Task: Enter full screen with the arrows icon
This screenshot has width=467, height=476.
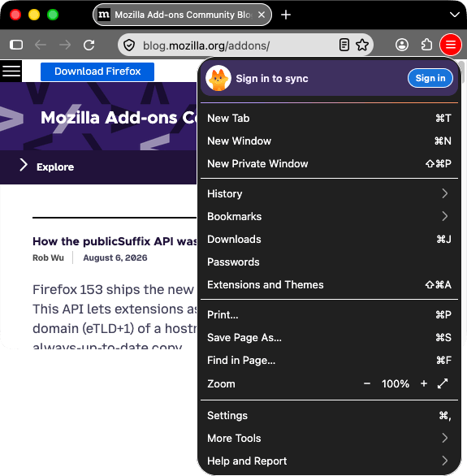Action: tap(443, 383)
